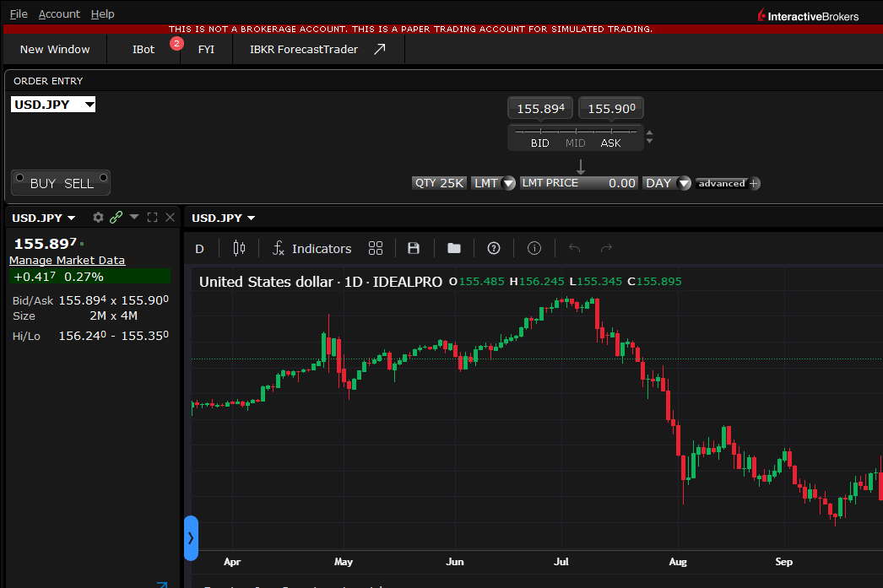This screenshot has height=588, width=883.
Task: Redo the chart action
Action: 606,248
